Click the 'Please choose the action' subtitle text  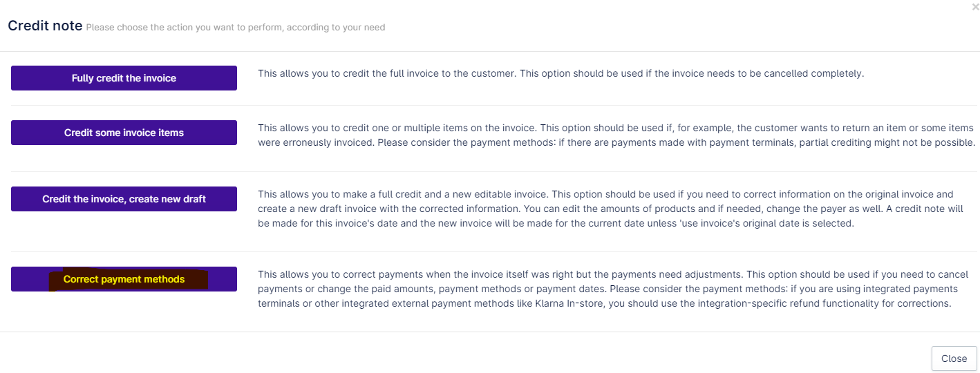(x=236, y=28)
